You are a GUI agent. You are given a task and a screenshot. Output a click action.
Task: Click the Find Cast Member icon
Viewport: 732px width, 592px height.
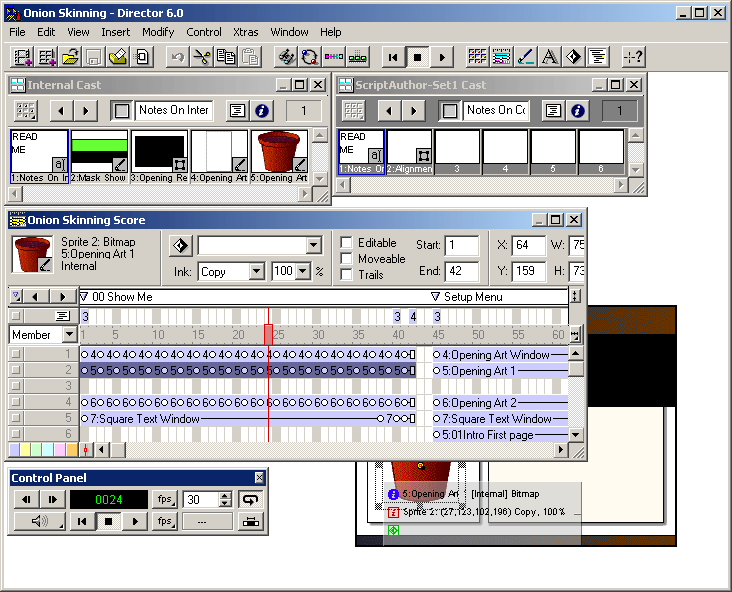286,57
